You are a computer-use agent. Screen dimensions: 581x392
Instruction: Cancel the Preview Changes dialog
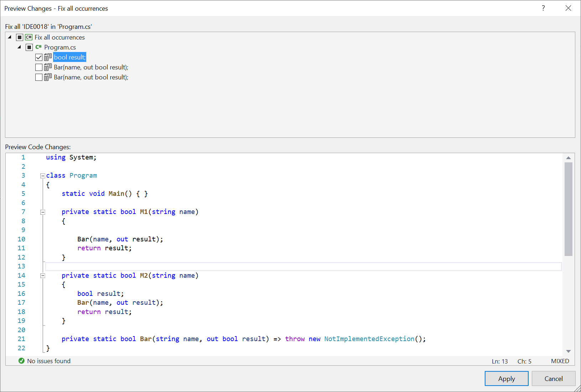pyautogui.click(x=553, y=378)
